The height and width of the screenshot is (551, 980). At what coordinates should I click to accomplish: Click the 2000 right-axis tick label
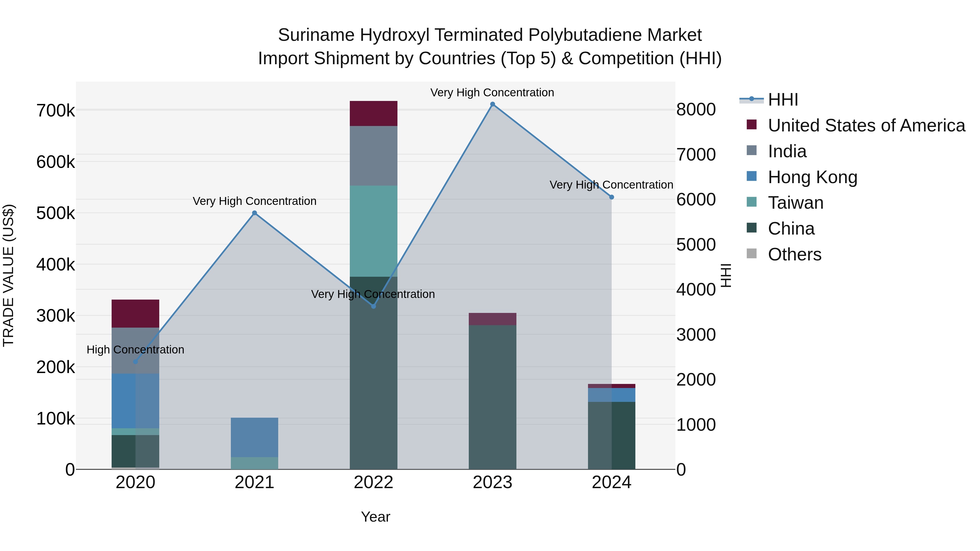[x=696, y=380]
